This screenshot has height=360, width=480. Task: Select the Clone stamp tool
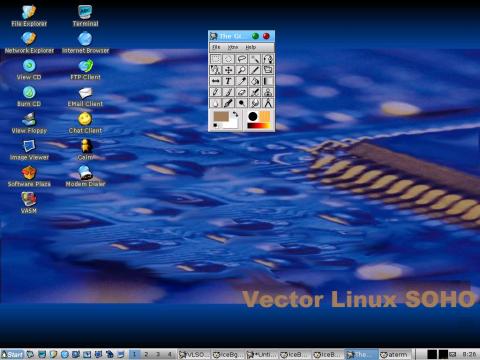tap(268, 92)
